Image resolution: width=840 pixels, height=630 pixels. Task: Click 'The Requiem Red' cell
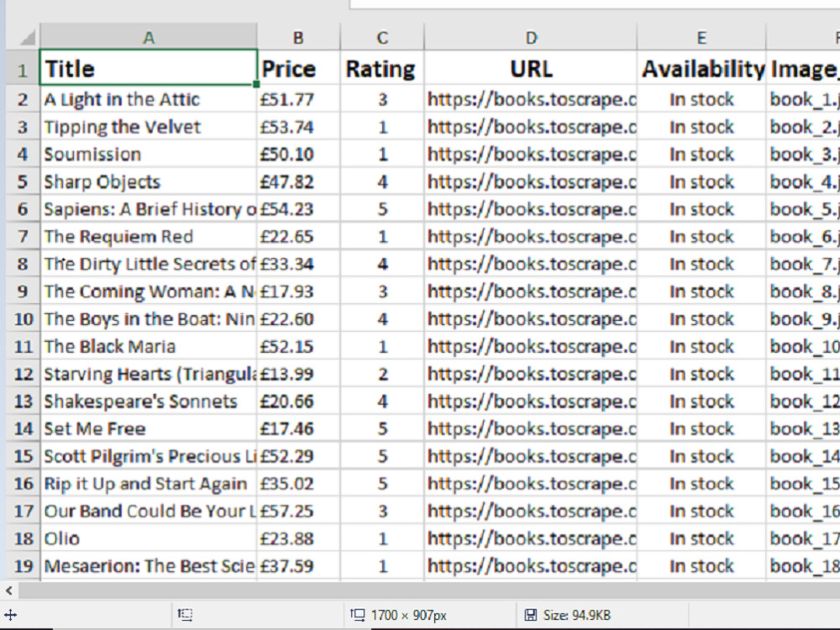[x=149, y=236]
